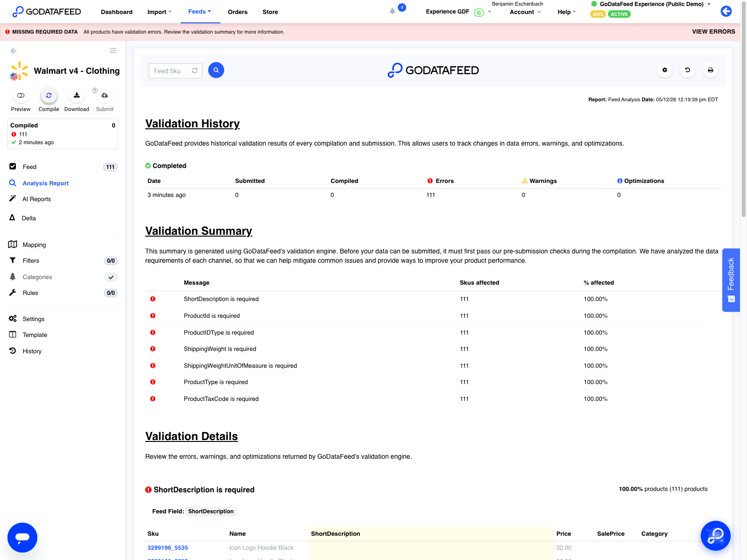This screenshot has width=747, height=560.
Task: Click the Compile icon
Action: [x=49, y=95]
